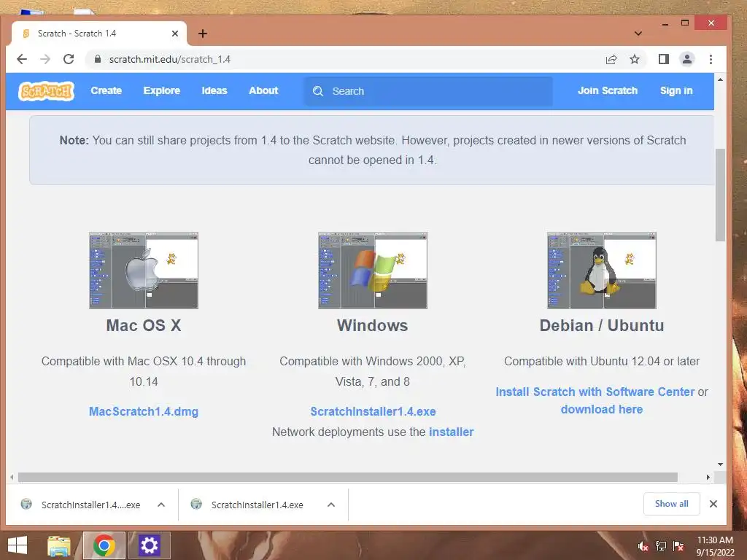The height and width of the screenshot is (560, 747).
Task: Click the Windows screenshot thumbnail
Action: 373,270
